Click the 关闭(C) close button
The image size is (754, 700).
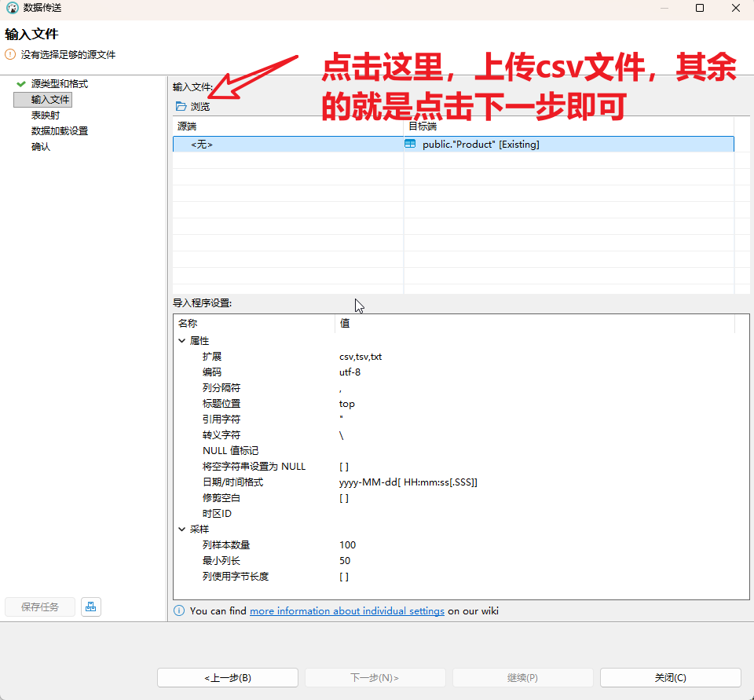[670, 678]
